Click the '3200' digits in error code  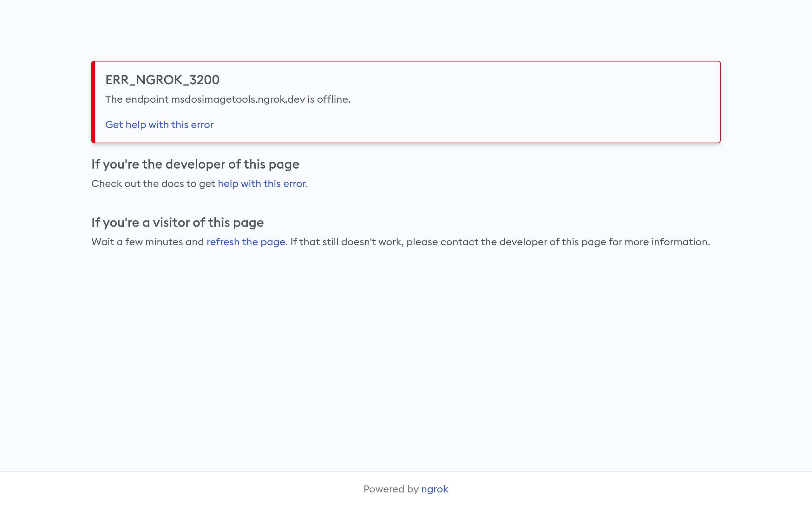point(204,80)
